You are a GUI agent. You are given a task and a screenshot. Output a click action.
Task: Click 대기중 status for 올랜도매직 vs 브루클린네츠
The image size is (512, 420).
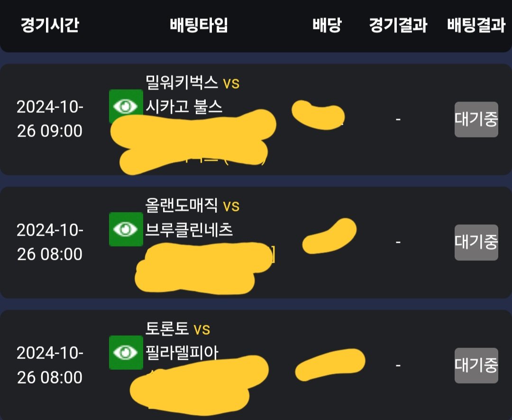coord(476,242)
